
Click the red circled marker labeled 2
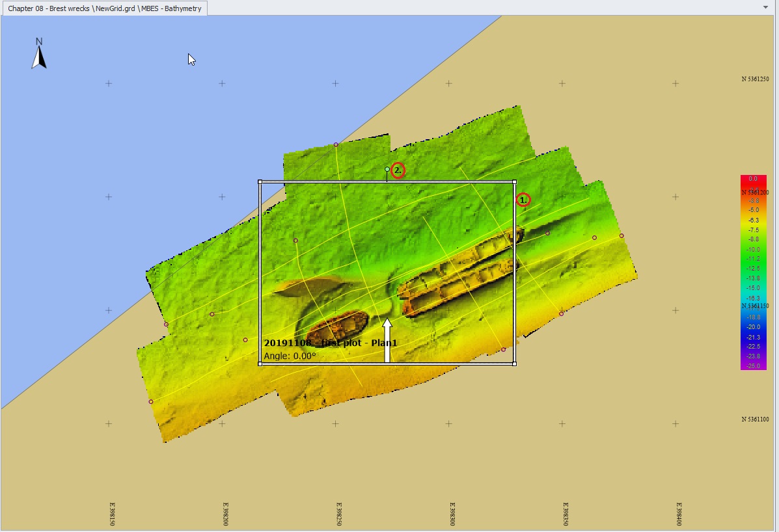[x=398, y=170]
